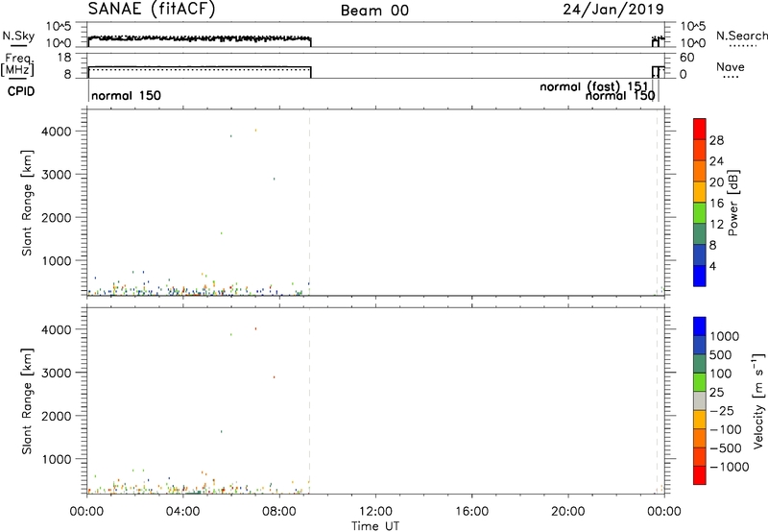Click the '12:00' time tick label
Viewport: 768px width, 532px height.
(375, 512)
